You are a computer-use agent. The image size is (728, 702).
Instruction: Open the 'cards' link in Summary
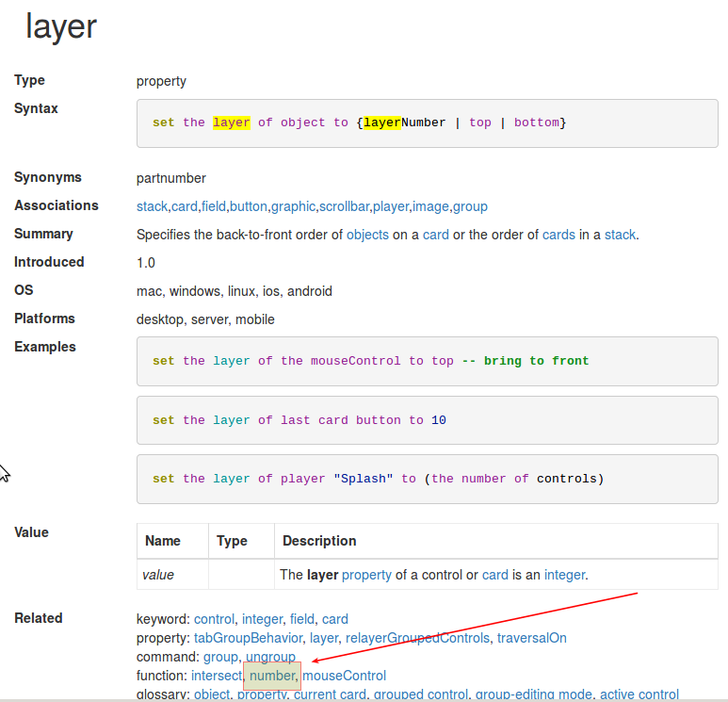(558, 235)
